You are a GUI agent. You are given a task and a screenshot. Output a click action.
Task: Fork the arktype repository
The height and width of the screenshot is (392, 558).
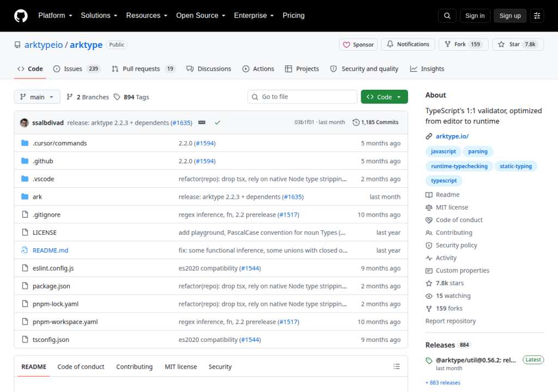click(463, 45)
